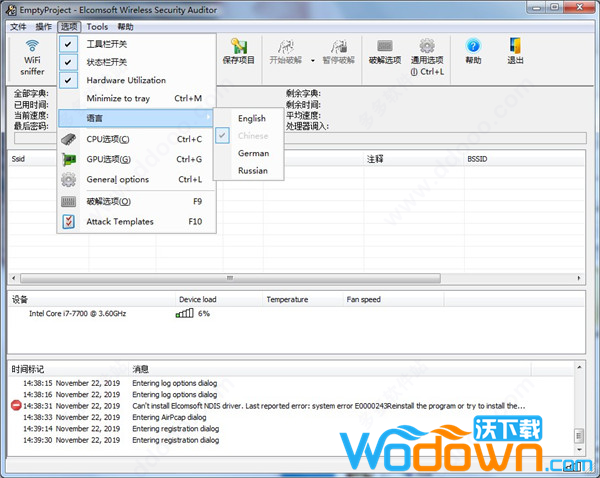
Task: Choose Minimize to tray
Action: pos(137,98)
